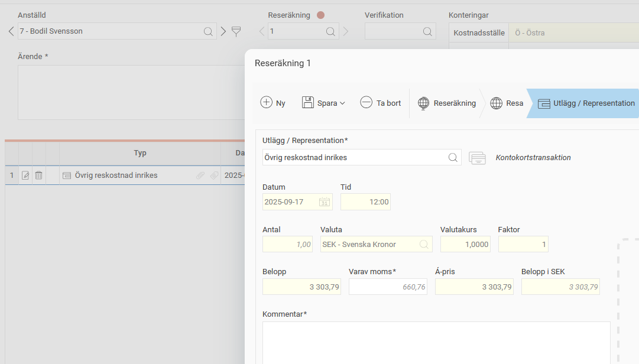639x364 pixels.
Task: Click the Ny button
Action: 273,103
